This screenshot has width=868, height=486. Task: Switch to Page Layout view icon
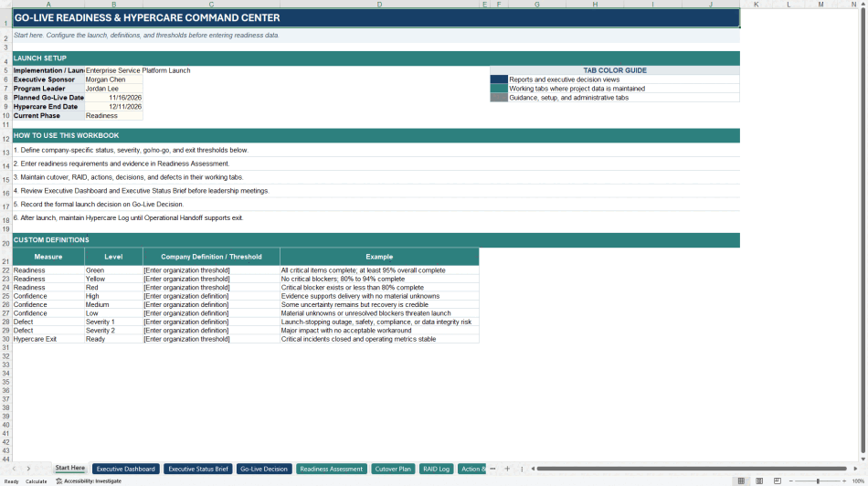click(759, 481)
